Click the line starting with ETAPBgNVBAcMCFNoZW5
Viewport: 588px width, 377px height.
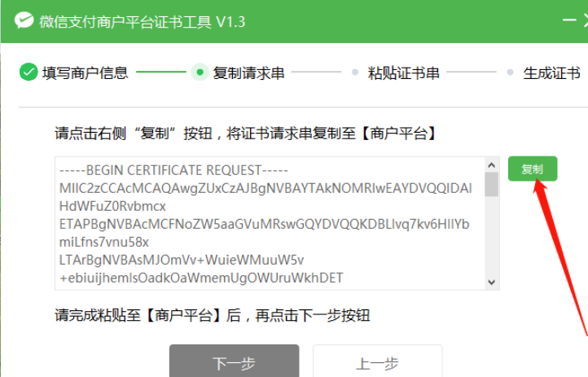(x=265, y=224)
